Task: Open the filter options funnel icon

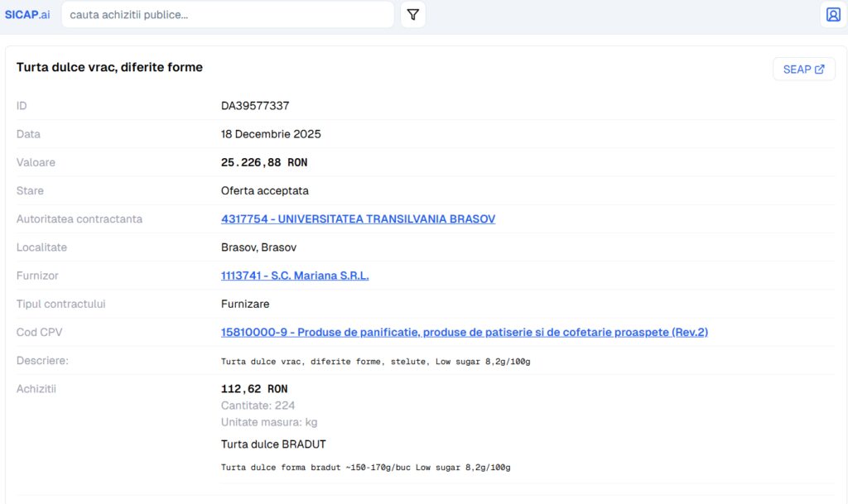Action: (x=412, y=15)
